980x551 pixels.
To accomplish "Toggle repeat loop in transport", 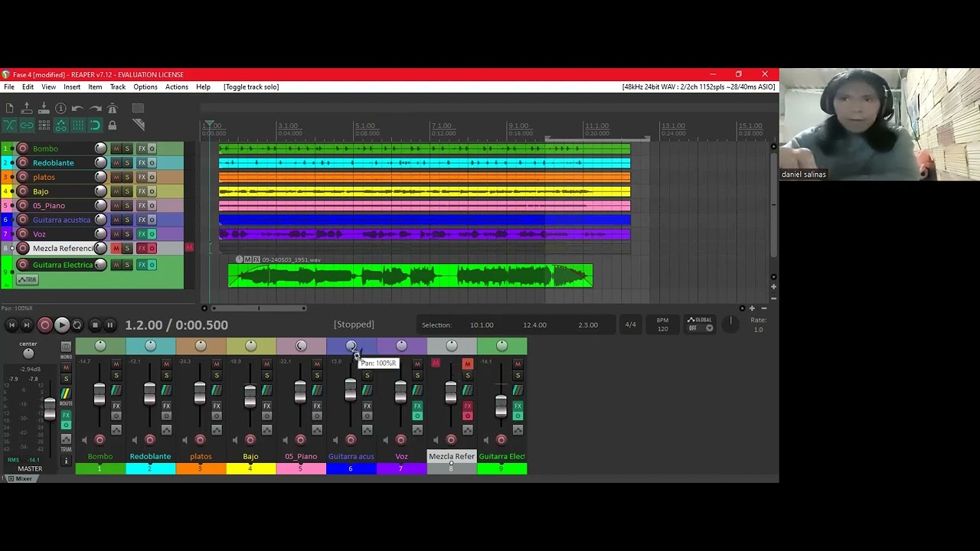I will (x=77, y=325).
